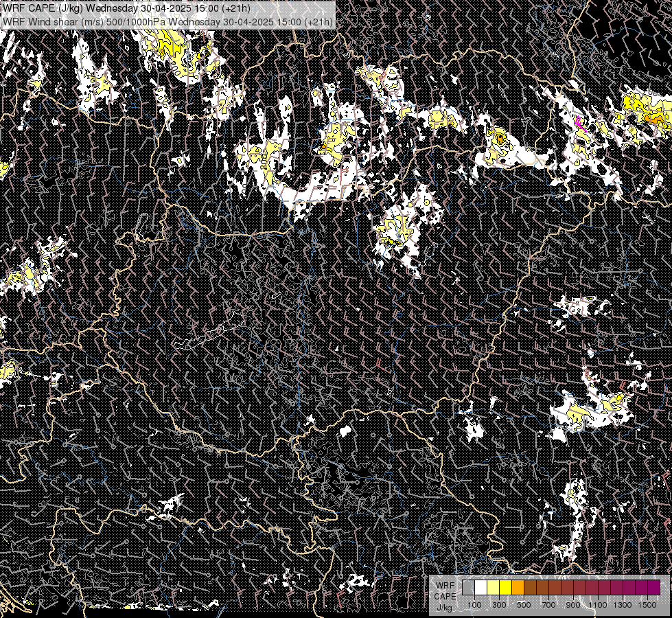Click the pale yellow CAPE legend swatch
The height and width of the screenshot is (618, 672).
(x=494, y=587)
